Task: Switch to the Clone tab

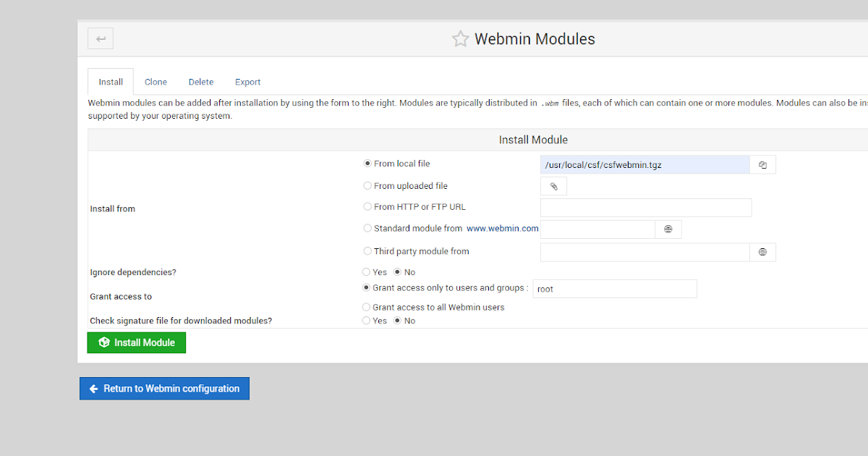Action: (156, 82)
